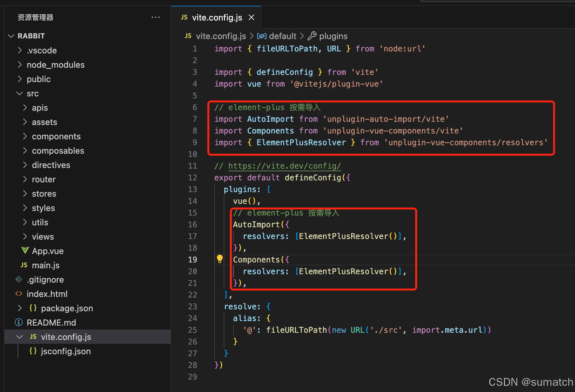The width and height of the screenshot is (575, 392).
Task: Expand the nested package.json chevron
Action: pos(20,308)
